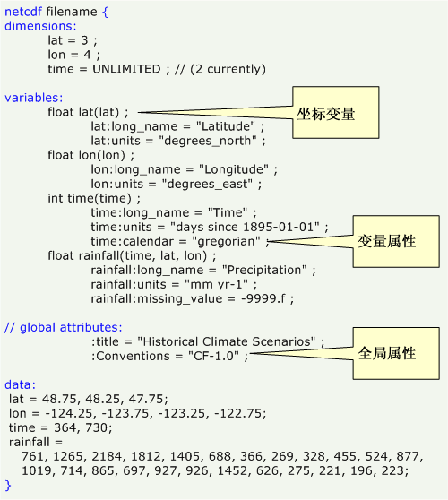Click the 全局属性 callout box
This screenshot has height=500, width=448.
[x=396, y=353]
